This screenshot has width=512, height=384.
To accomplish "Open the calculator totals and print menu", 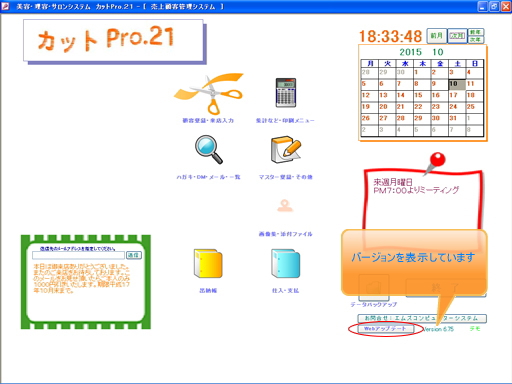I will click(286, 93).
